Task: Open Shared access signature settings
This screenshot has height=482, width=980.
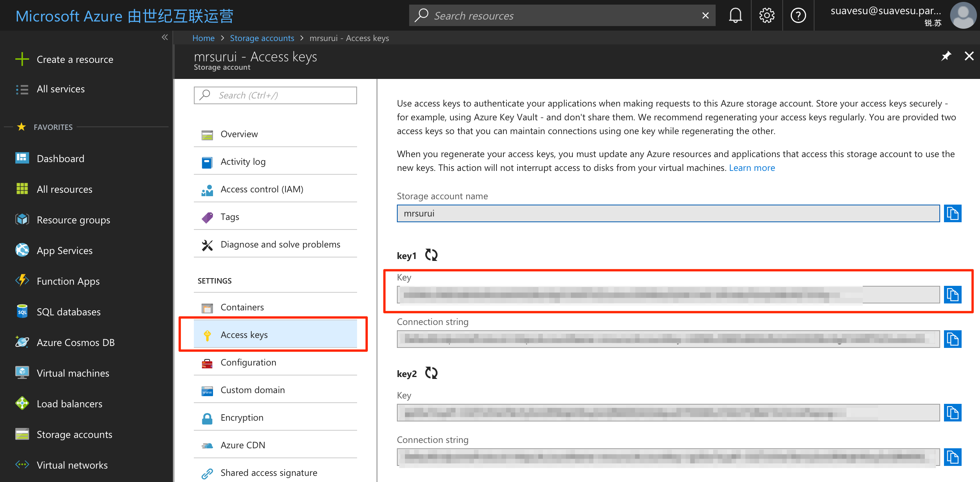Action: point(269,472)
